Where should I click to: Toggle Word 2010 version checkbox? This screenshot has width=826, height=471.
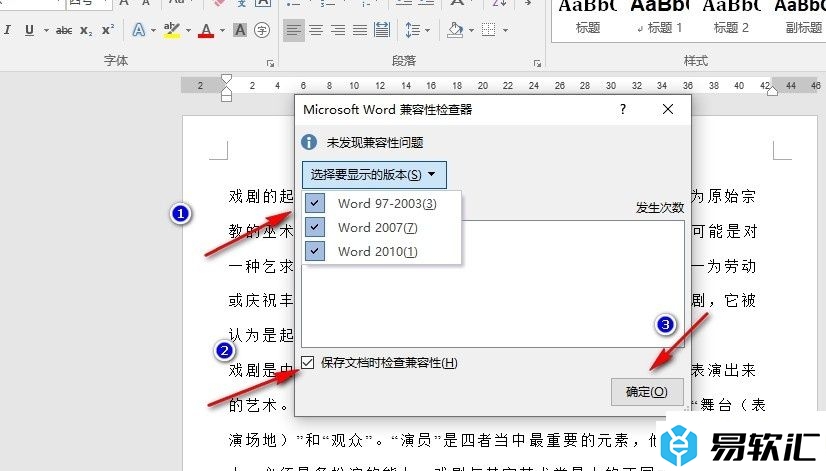pyautogui.click(x=314, y=251)
